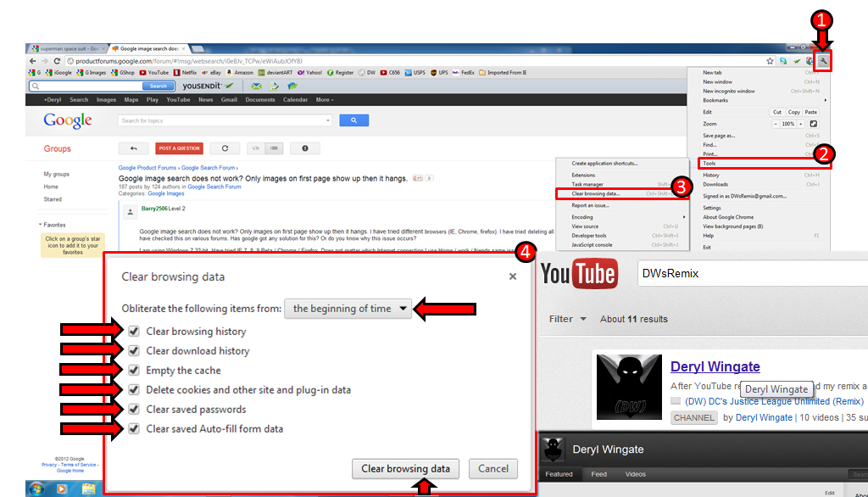Image resolution: width=868 pixels, height=497 pixels.
Task: Open Google Search Forum breadcrumb link
Action: click(209, 168)
